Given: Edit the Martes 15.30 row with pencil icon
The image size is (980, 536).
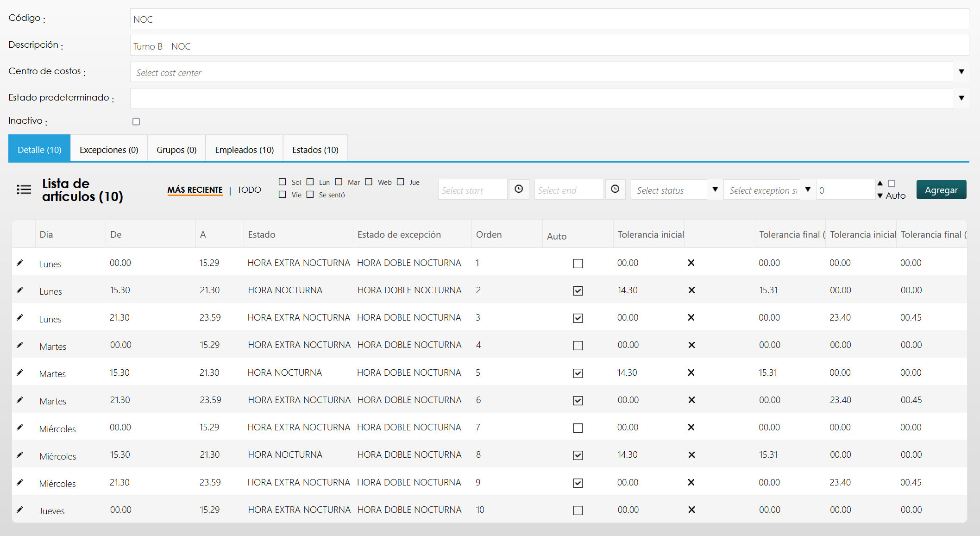Looking at the screenshot, I should pyautogui.click(x=19, y=372).
